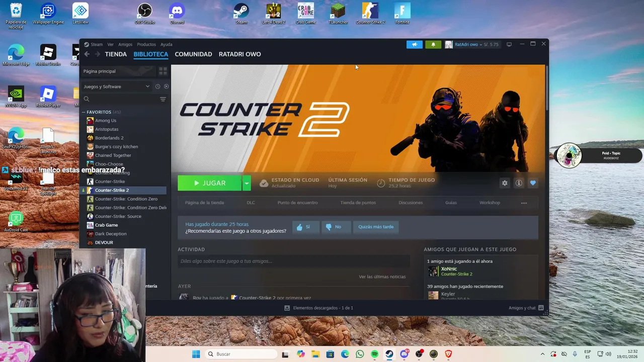Toggle the ready-to-play filter icon
This screenshot has width=644, height=362.
point(166,86)
